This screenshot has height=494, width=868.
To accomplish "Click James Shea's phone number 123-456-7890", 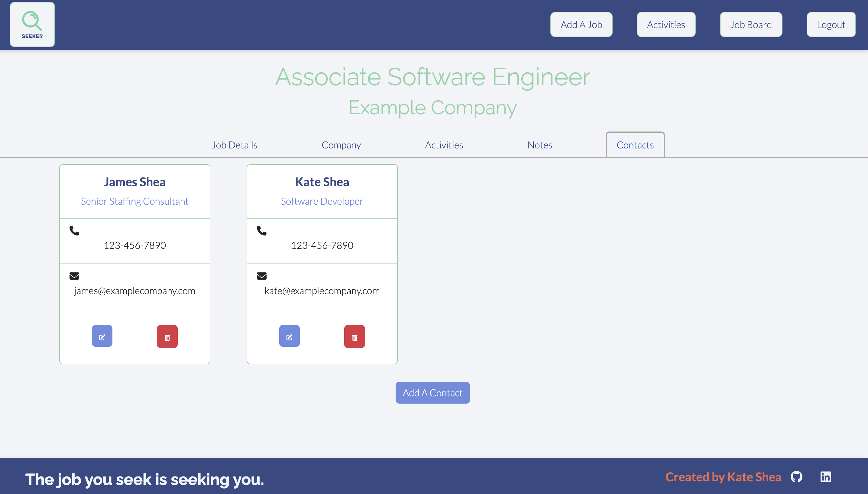I will click(135, 245).
